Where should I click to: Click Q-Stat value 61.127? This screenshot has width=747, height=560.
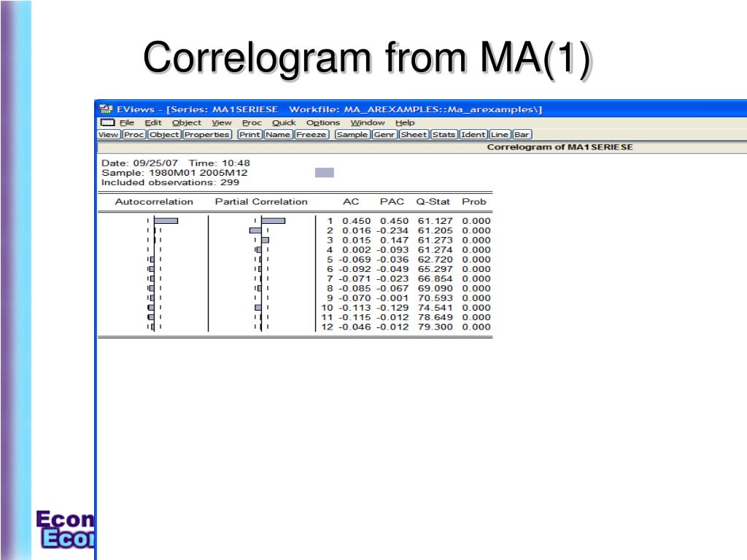[x=435, y=221]
